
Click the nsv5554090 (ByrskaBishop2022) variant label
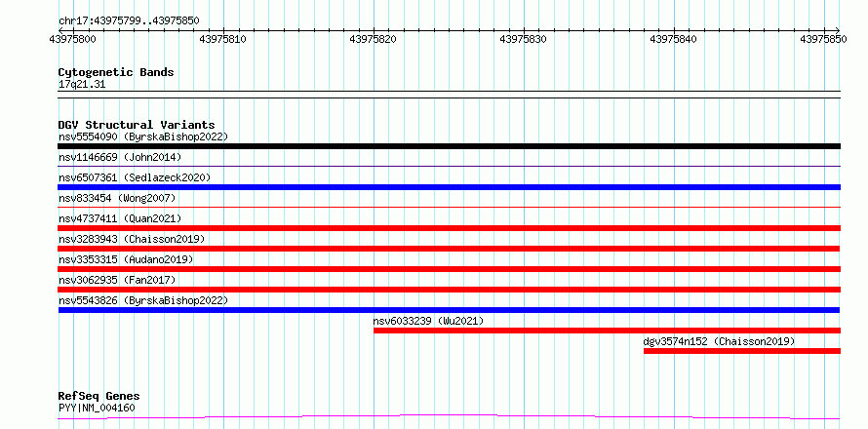(142, 136)
